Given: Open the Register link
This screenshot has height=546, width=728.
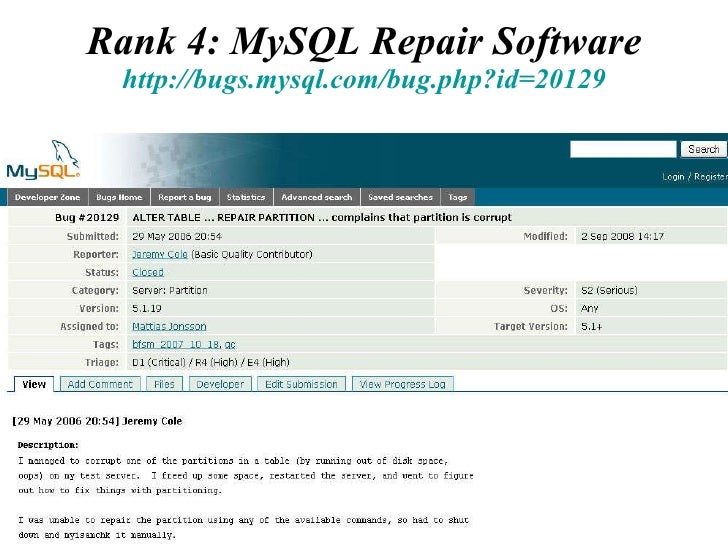Looking at the screenshot, I should click(710, 176).
